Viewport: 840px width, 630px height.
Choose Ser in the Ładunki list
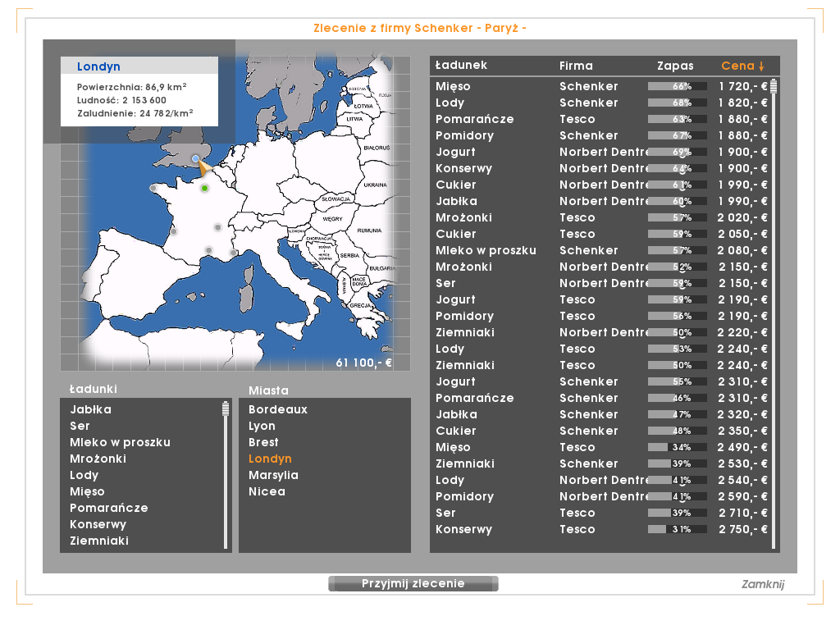[80, 426]
